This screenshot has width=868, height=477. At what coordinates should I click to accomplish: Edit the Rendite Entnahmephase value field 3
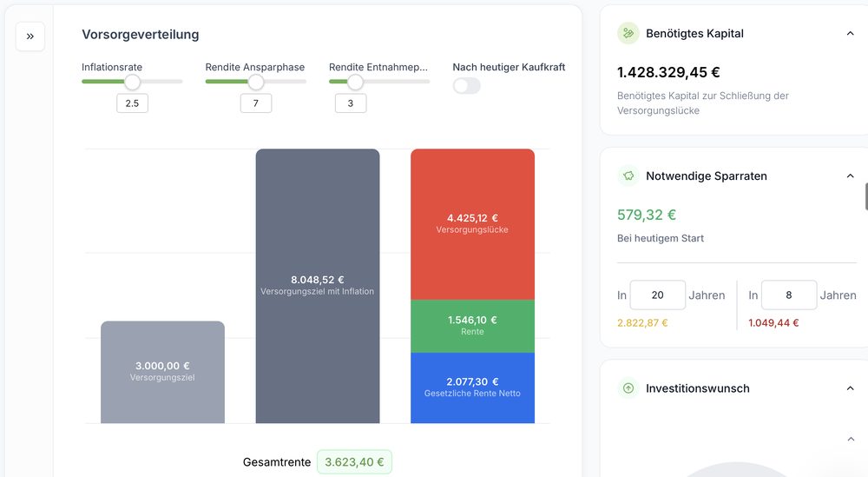coord(351,103)
